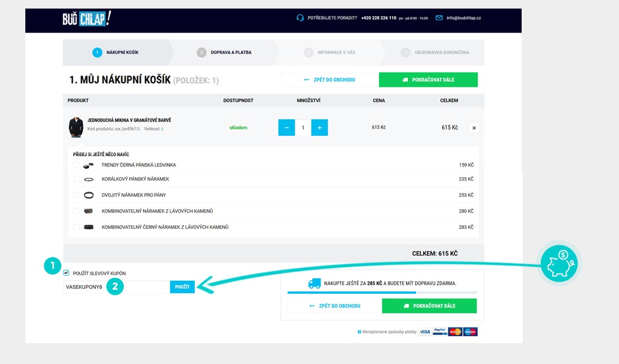This screenshot has height=364, width=619.
Task: Uncheck the Použít slevový kupón checkbox
Action: 66,273
